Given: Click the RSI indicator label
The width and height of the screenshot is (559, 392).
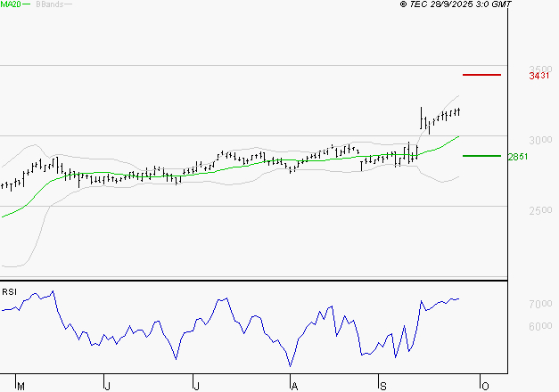Looking at the screenshot, I should tap(10, 292).
